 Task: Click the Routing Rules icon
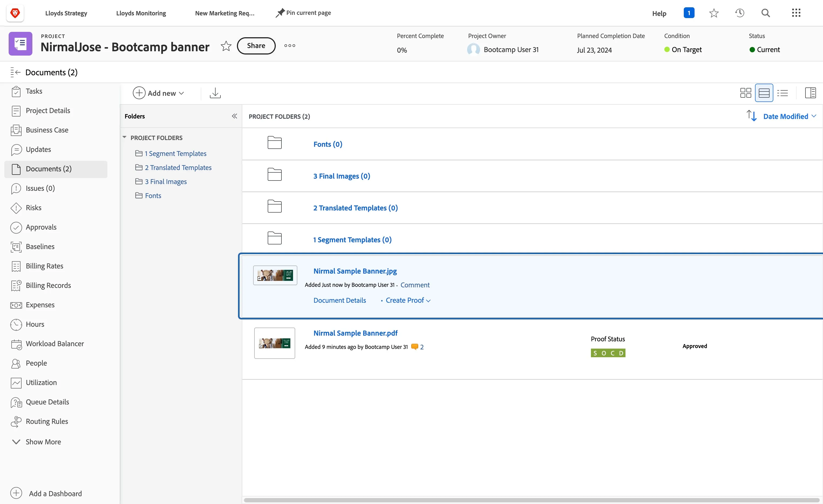16,421
